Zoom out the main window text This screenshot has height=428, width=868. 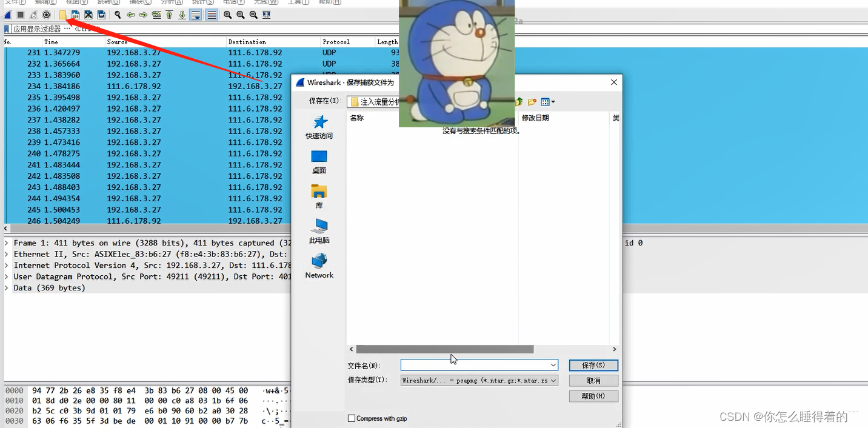241,15
